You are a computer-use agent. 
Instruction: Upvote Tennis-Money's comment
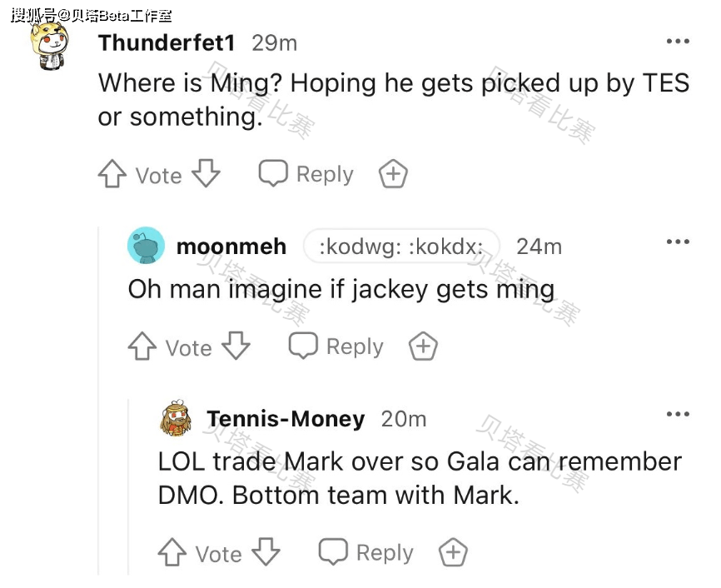click(172, 552)
